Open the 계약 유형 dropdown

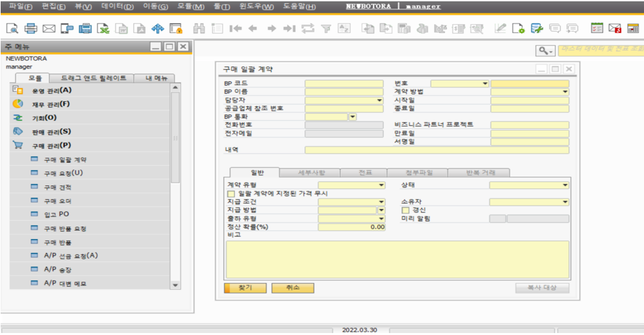click(381, 185)
